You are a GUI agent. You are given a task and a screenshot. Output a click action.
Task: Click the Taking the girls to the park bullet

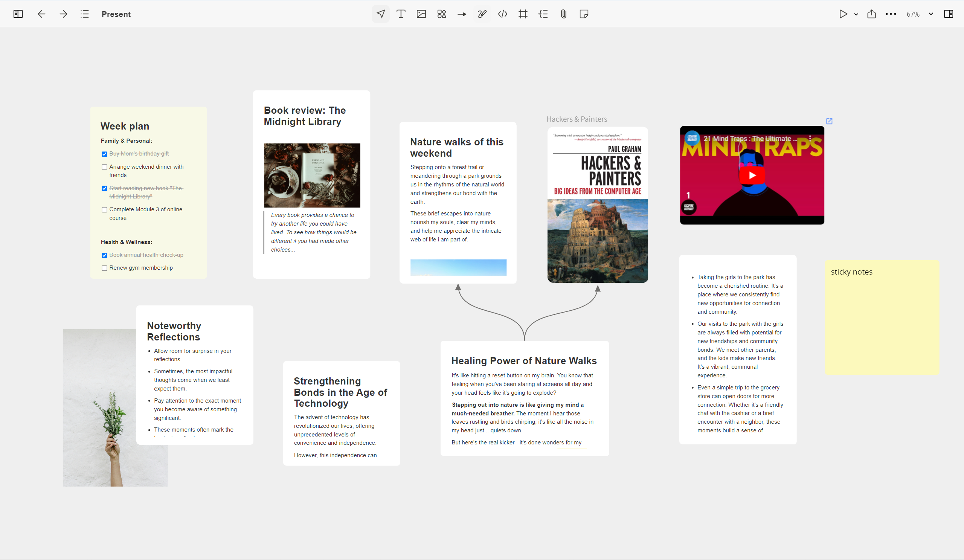tap(740, 294)
